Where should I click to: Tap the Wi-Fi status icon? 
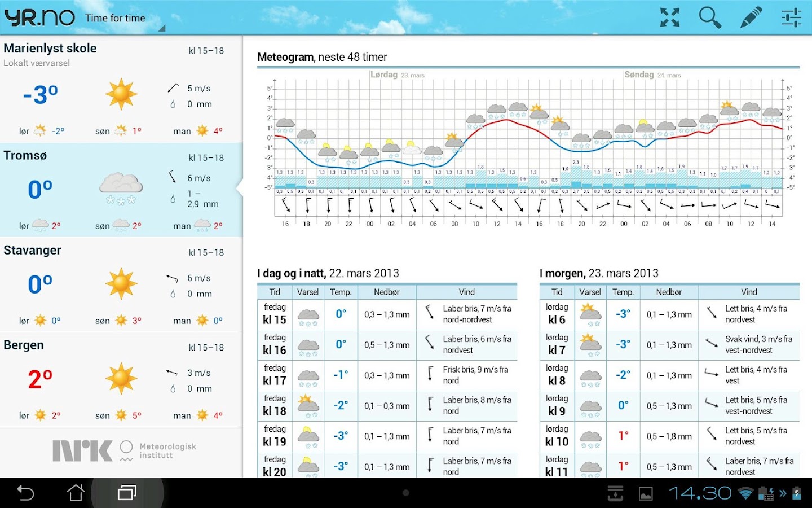coord(746,493)
